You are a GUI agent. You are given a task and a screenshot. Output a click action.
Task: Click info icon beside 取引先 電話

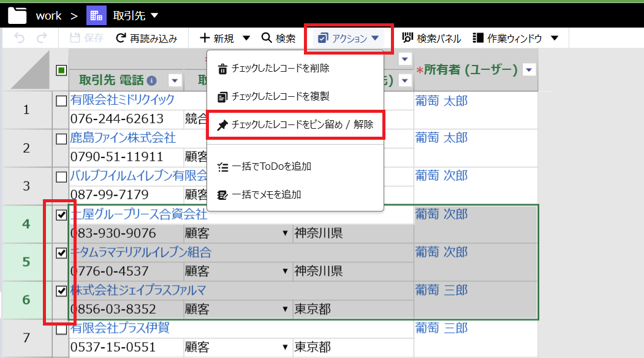(151, 80)
